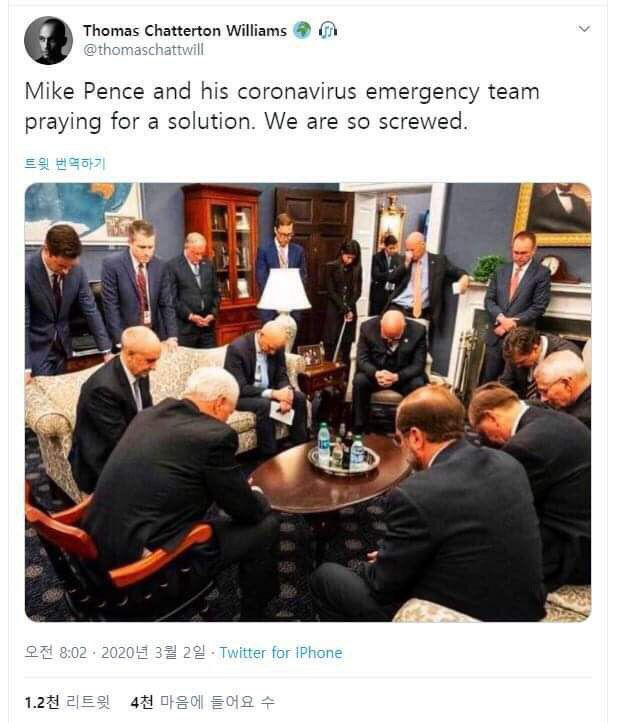The width and height of the screenshot is (618, 723).
Task: Click the water bottles tray in photo
Action: (344, 454)
